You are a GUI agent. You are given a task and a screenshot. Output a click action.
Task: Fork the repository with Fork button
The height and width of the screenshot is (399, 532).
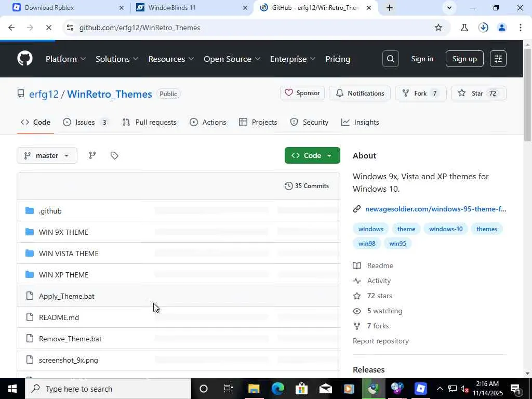click(421, 93)
